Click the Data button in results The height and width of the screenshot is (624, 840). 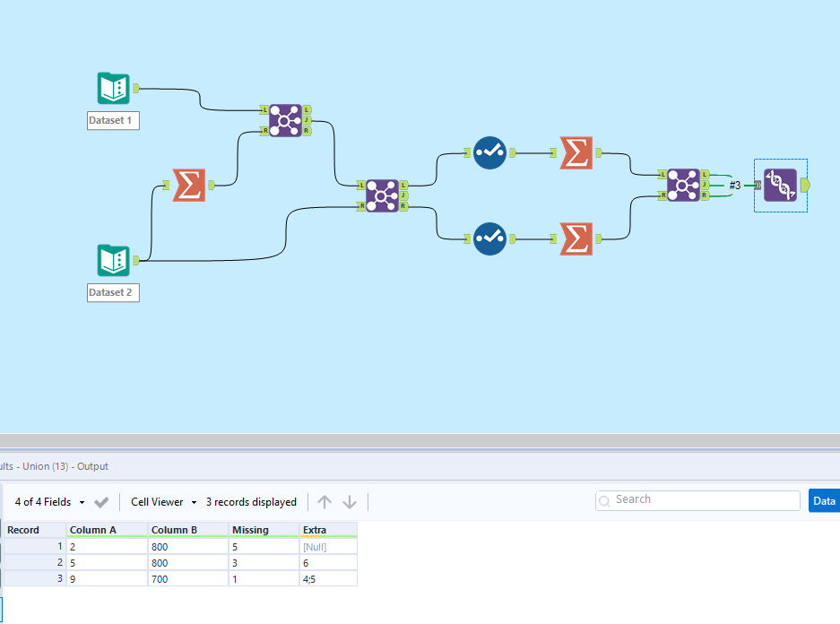824,501
